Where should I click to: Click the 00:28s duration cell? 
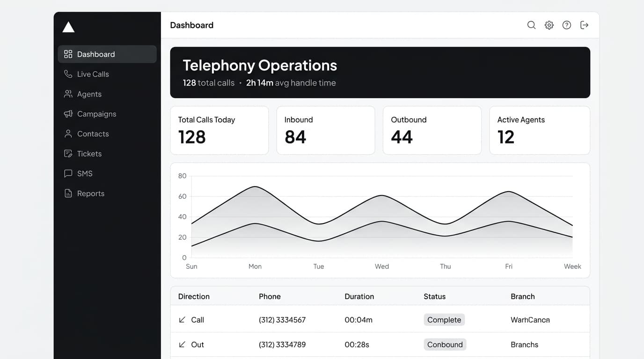(357, 345)
